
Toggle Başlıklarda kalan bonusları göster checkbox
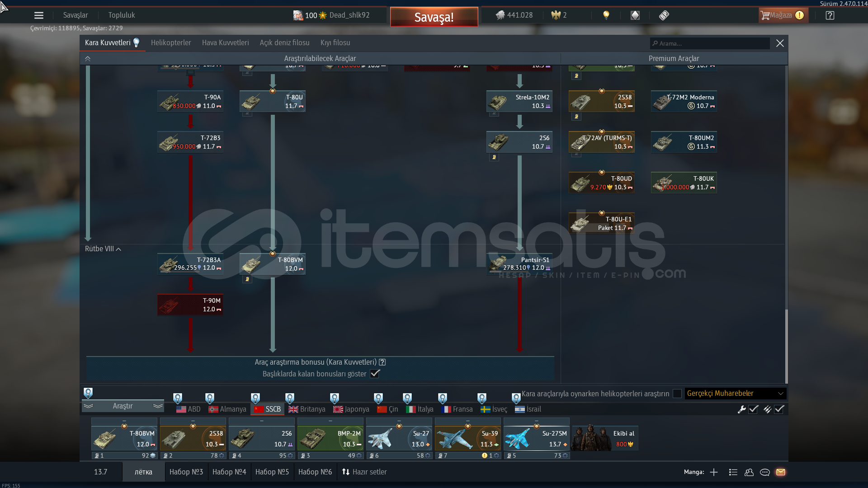375,374
